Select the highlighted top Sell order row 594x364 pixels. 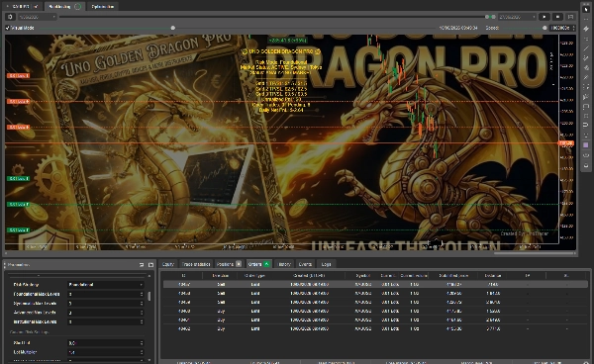pyautogui.click(x=375, y=284)
